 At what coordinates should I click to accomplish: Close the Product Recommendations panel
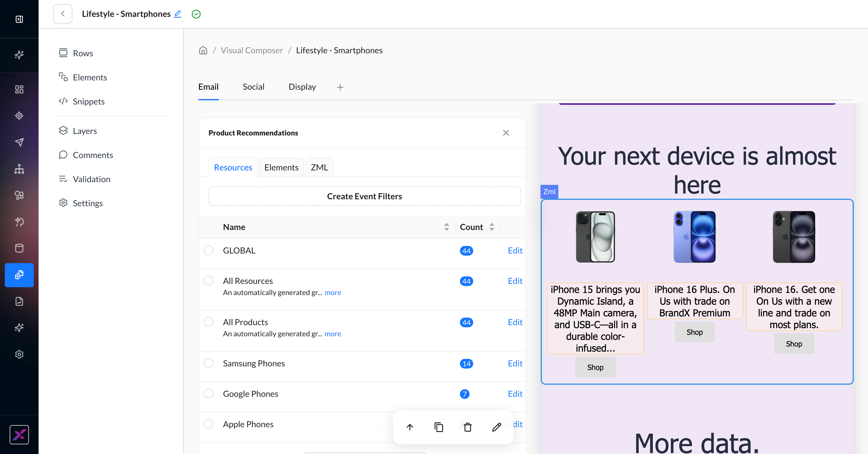pos(506,133)
